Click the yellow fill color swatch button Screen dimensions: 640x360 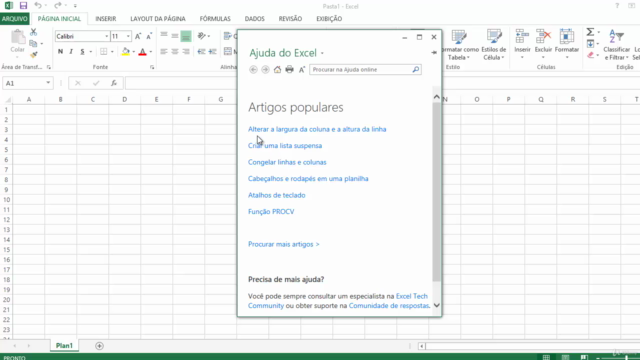pos(126,51)
